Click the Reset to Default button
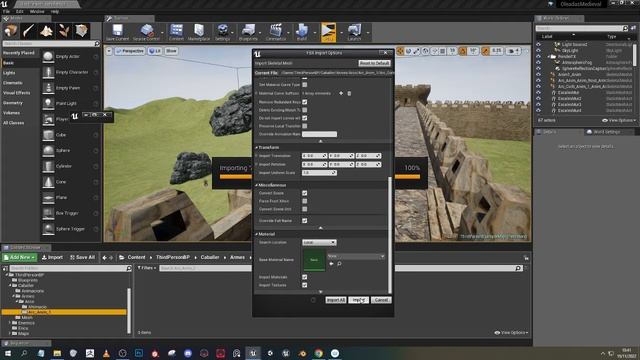 (x=374, y=63)
